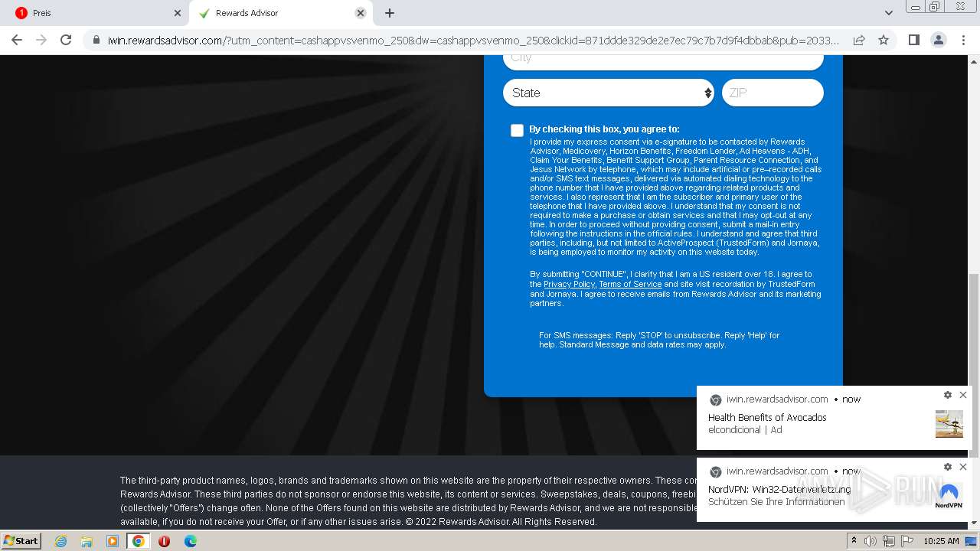The width and height of the screenshot is (980, 551).
Task: Dismiss the Health Benefits of Avocados notification
Action: [963, 395]
